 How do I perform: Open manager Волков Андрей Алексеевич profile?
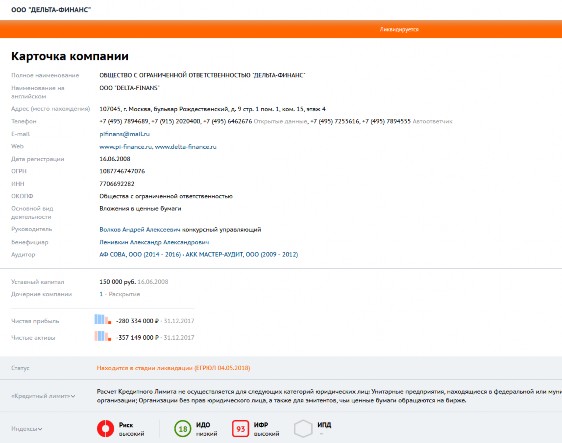(x=140, y=229)
